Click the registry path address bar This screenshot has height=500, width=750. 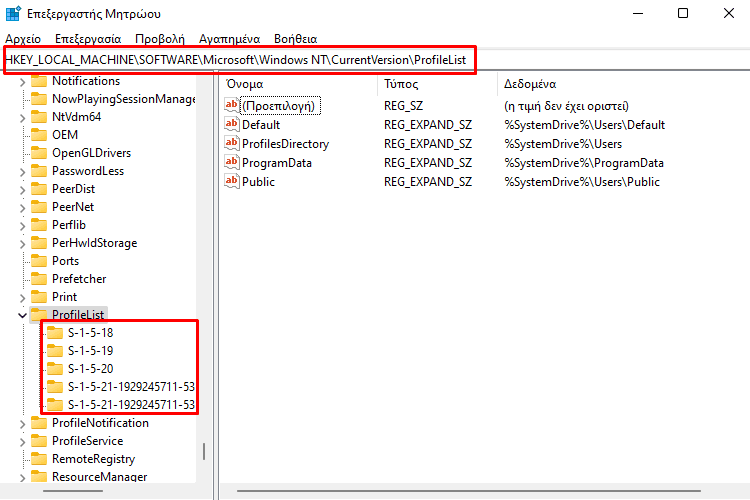[x=375, y=60]
